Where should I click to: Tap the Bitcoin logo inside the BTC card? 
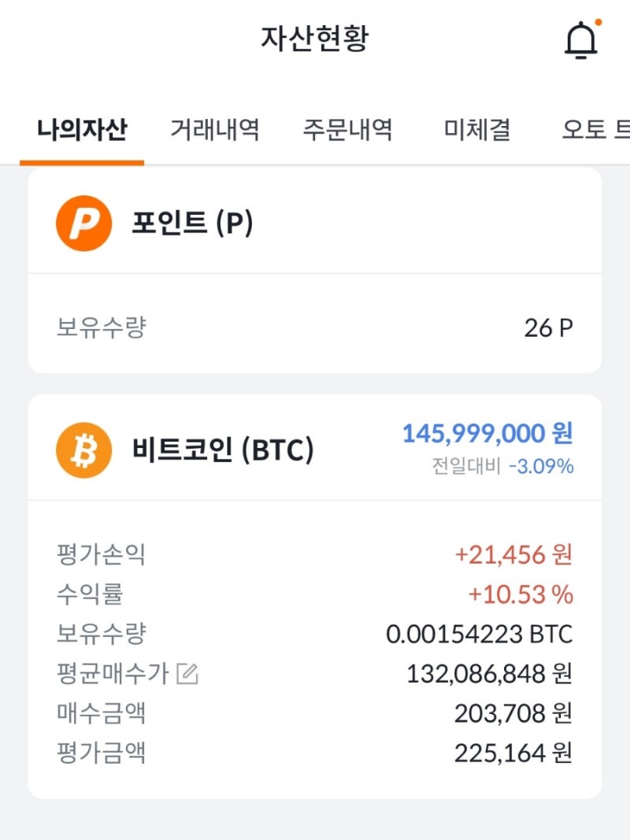point(84,449)
